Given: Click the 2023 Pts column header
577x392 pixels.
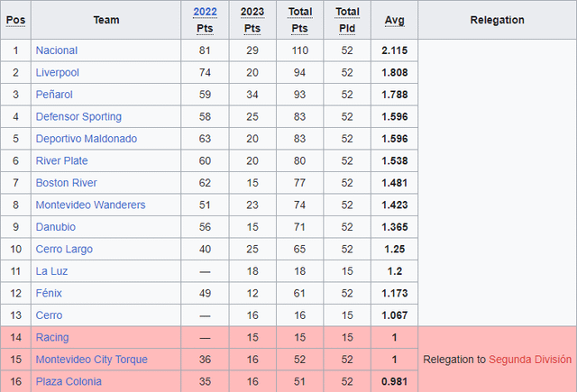Looking at the screenshot, I should pyautogui.click(x=252, y=20).
